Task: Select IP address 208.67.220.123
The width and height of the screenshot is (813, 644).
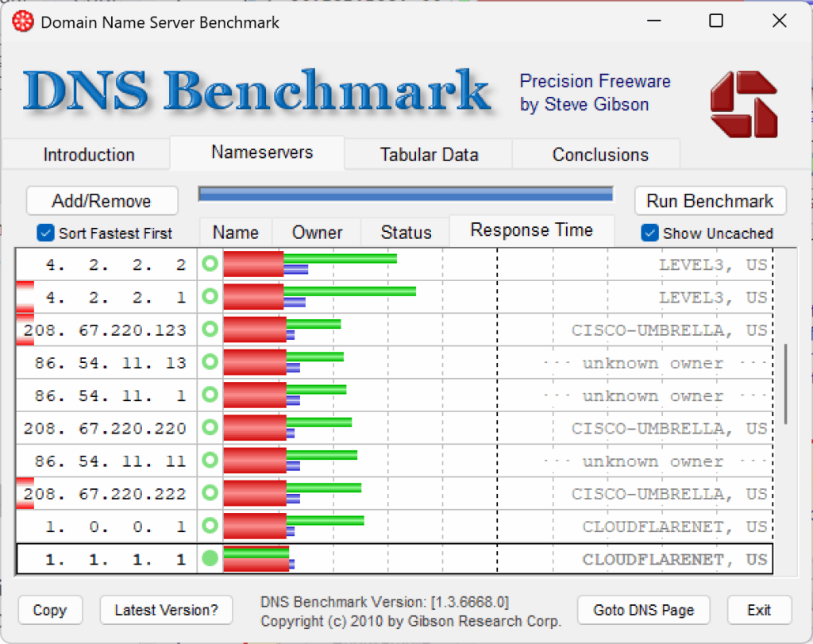Action: click(x=106, y=330)
